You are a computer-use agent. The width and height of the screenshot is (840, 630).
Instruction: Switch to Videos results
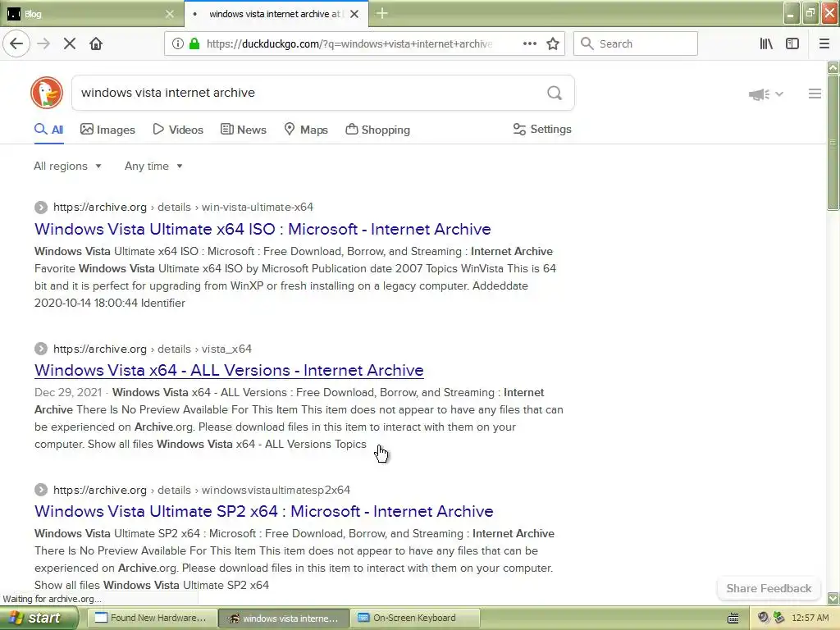point(178,130)
